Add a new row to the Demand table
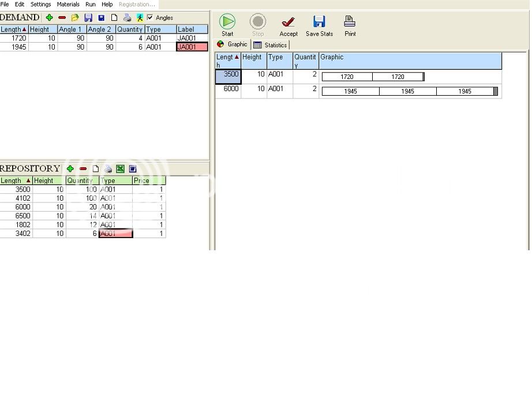 coord(50,18)
